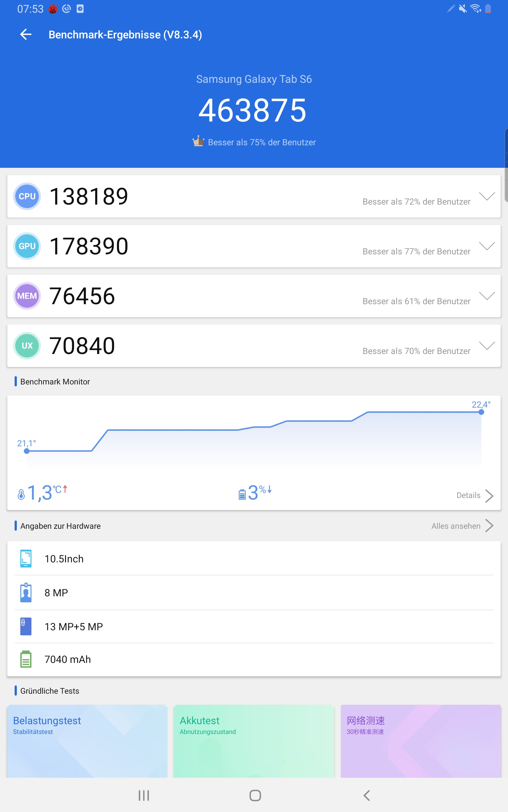
Task: Tap the back arrow in header
Action: [26, 34]
